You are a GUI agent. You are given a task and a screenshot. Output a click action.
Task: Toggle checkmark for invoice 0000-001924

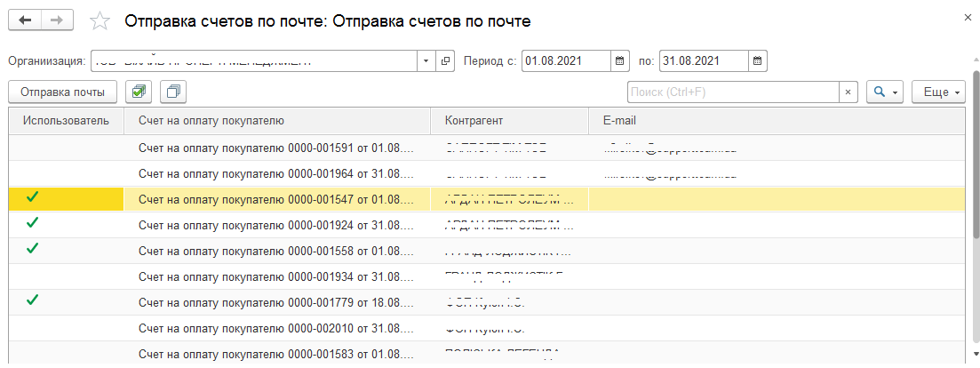tap(33, 223)
